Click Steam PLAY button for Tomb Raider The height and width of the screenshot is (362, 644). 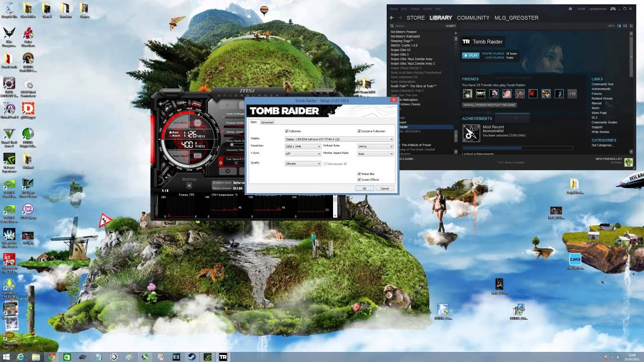click(x=471, y=55)
